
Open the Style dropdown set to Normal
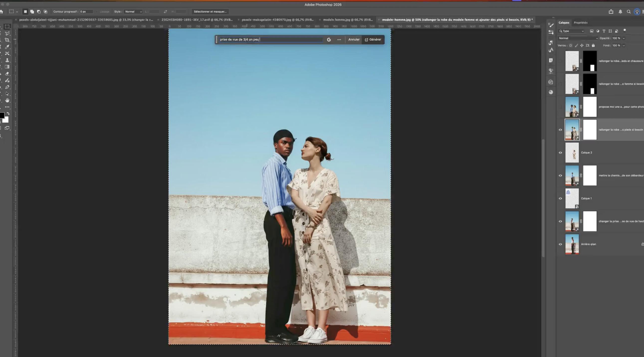click(133, 12)
